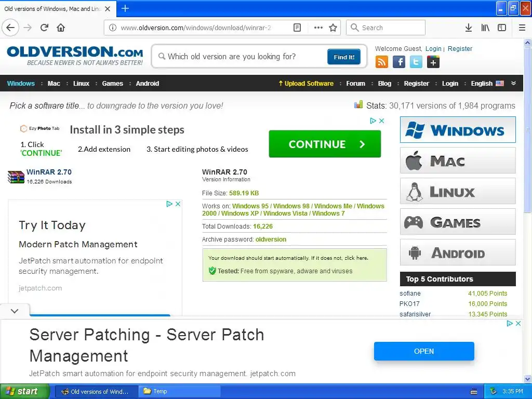Screen dimensions: 532x399
Task: Open the Games sidebar category button
Action: tap(458, 222)
